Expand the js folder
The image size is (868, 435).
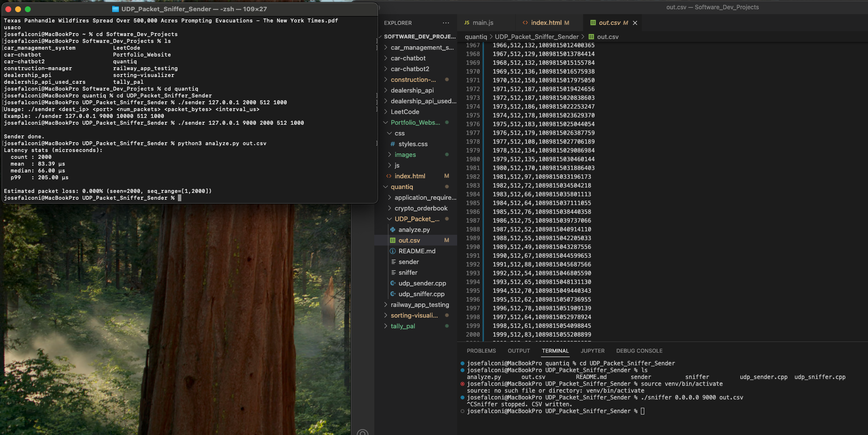[x=390, y=165]
